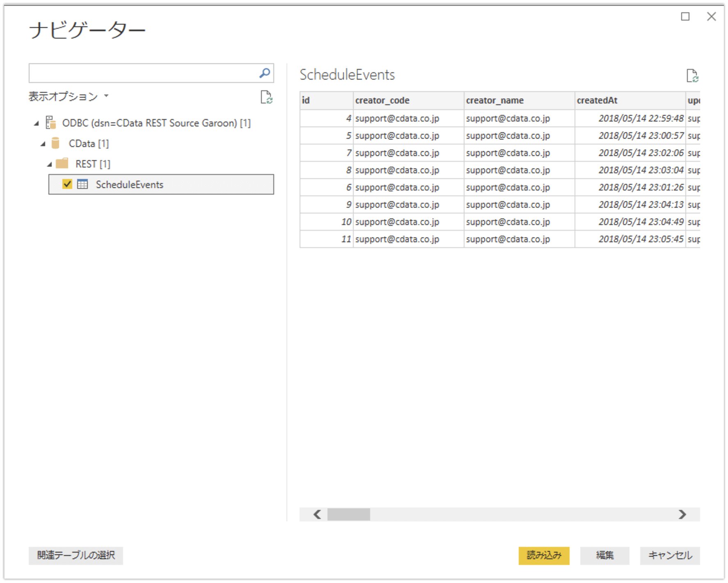This screenshot has width=728, height=583.
Task: Click the id cell with value 10
Action: click(327, 222)
